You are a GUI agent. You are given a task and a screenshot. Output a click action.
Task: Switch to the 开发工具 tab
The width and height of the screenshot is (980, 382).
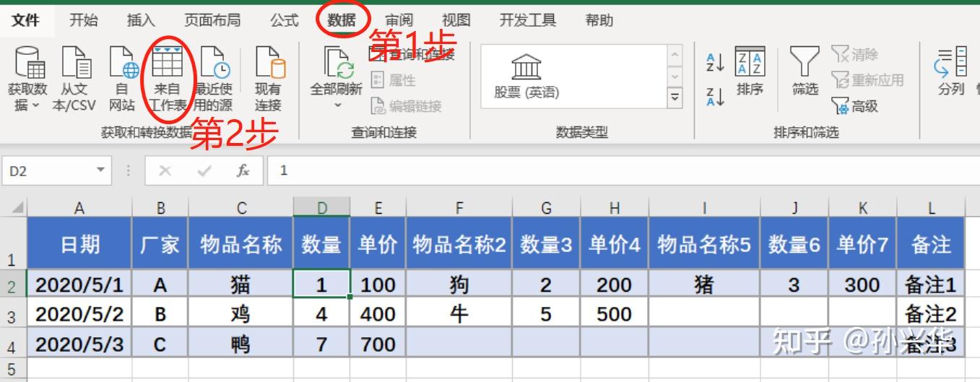(528, 20)
